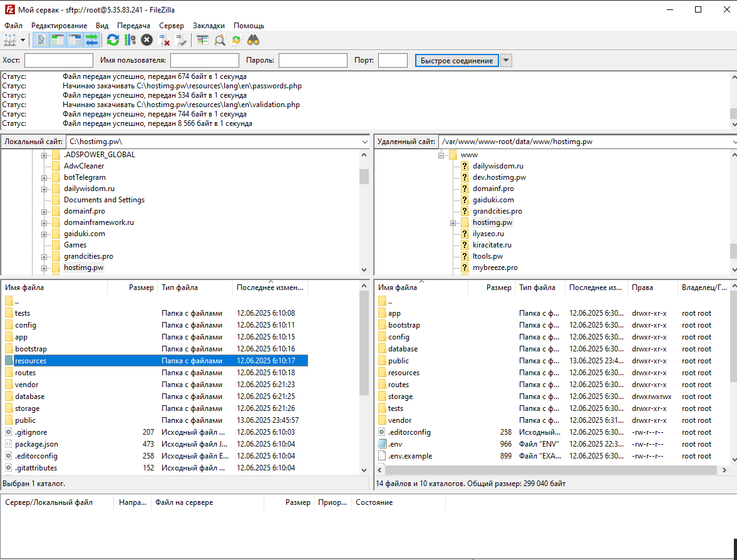Open the Закладки menu
Image resolution: width=737 pixels, height=560 pixels.
[x=209, y=26]
